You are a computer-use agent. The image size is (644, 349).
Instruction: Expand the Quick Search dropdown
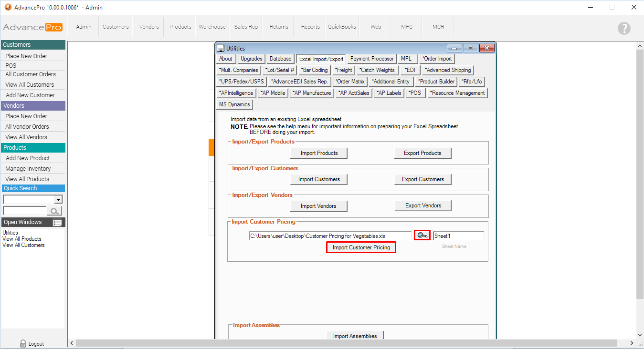(58, 200)
